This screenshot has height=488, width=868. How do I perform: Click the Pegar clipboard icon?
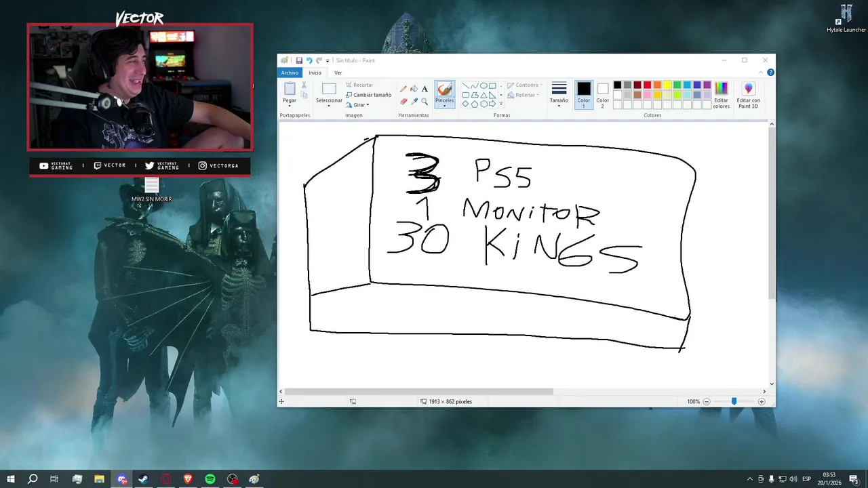(x=290, y=88)
